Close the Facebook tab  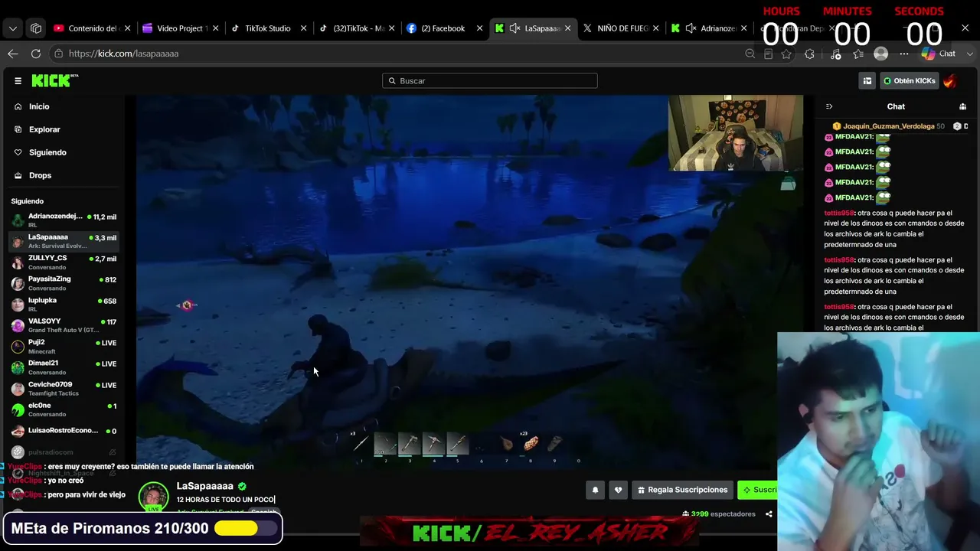pos(479,28)
